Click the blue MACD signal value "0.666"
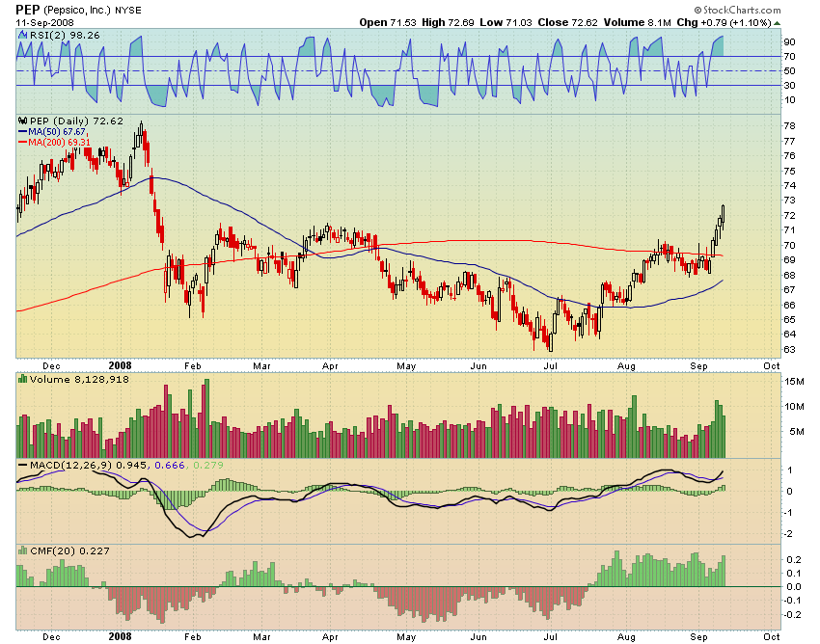 (x=170, y=465)
